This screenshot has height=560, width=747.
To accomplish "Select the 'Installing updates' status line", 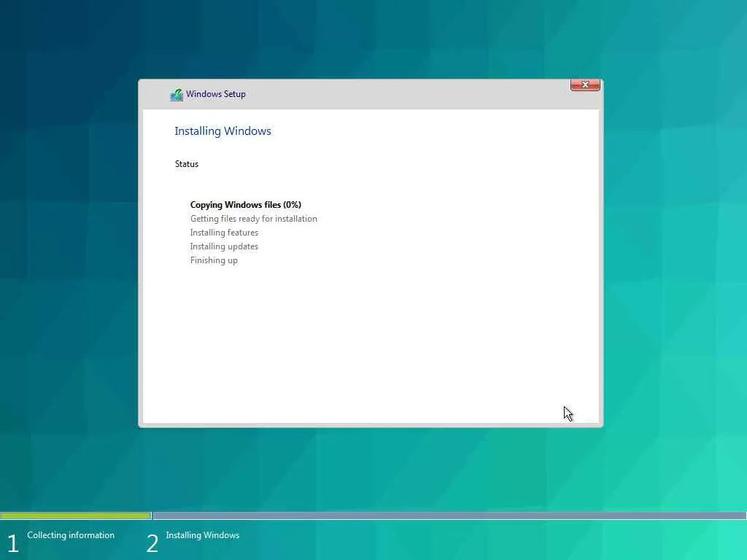I will pyautogui.click(x=224, y=246).
